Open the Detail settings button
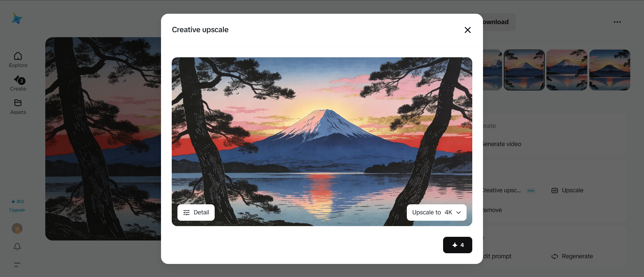The height and width of the screenshot is (277, 644). [196, 212]
